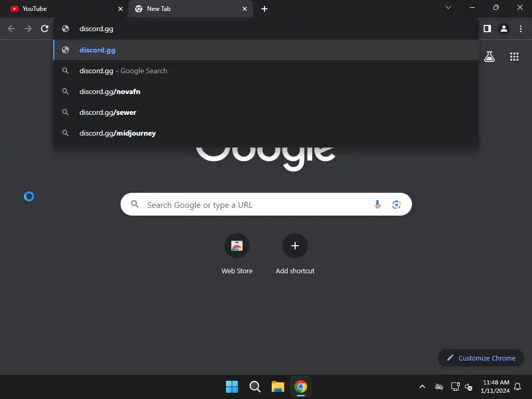Screen dimensions: 532x399
Task: Open the Web Store shortcut
Action: [x=237, y=254]
